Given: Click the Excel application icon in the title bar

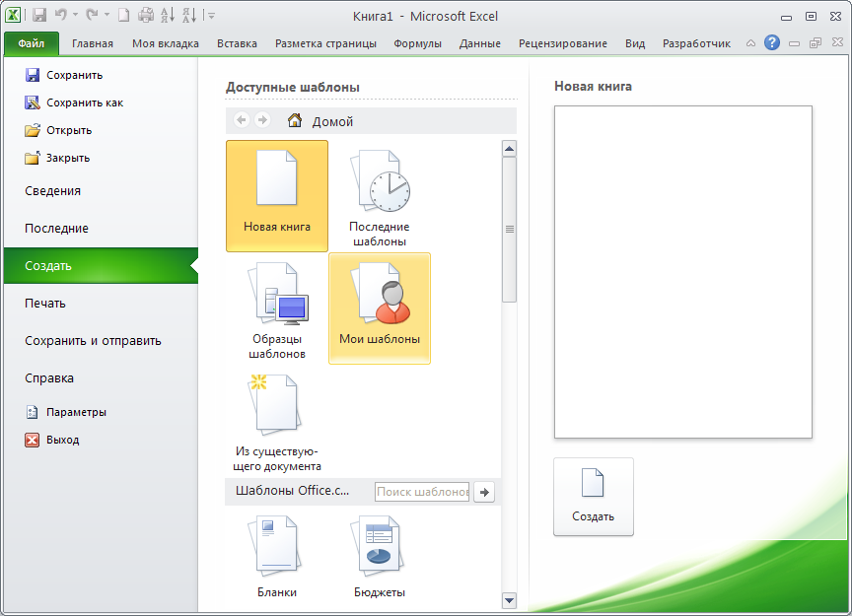Looking at the screenshot, I should pos(13,15).
